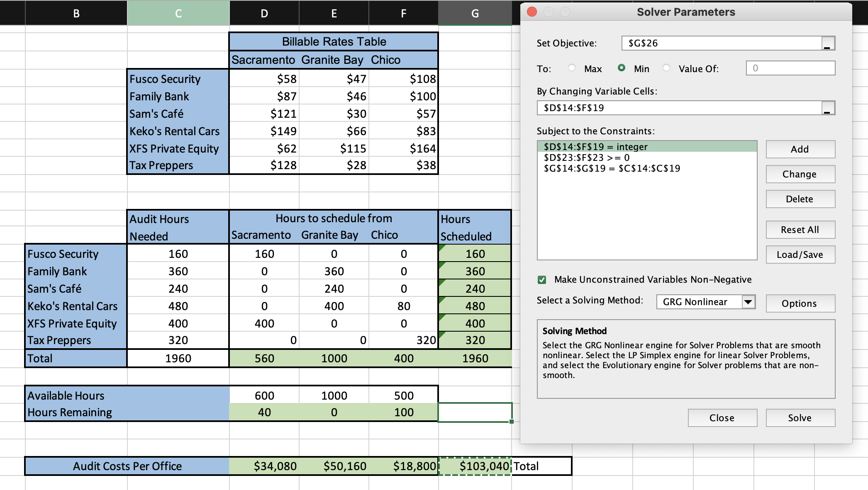868x490 pixels.
Task: Select the Max radio button
Action: tap(572, 68)
